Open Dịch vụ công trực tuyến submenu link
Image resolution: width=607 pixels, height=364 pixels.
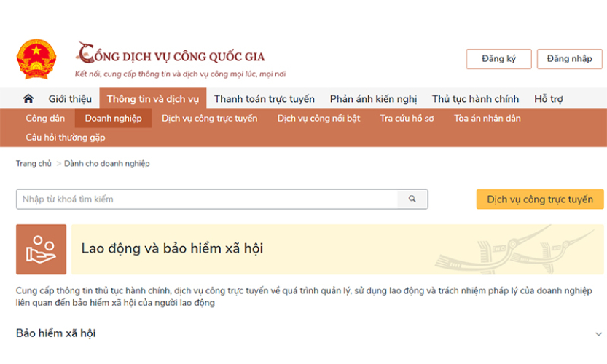tap(209, 119)
